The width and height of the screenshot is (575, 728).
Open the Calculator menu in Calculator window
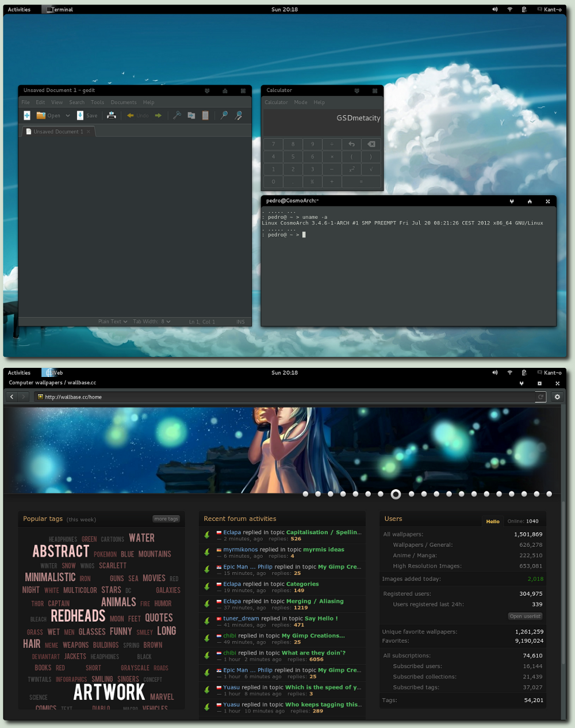coord(276,102)
